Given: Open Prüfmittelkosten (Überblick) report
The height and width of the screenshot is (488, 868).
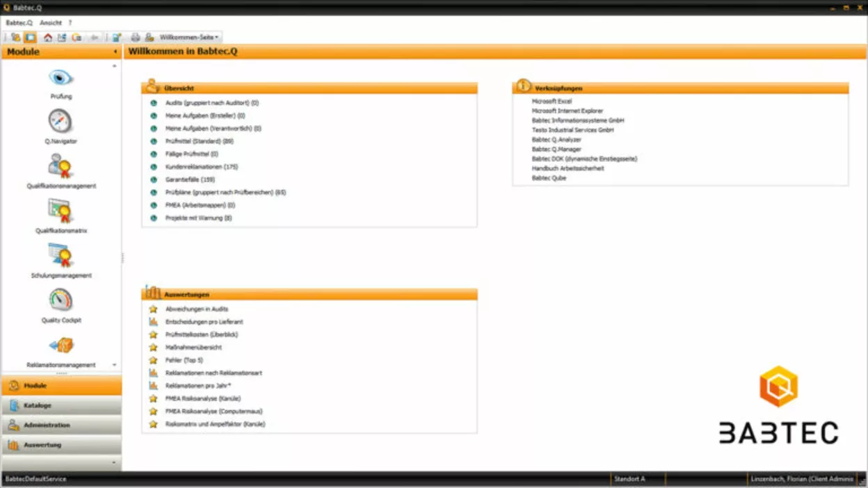Looking at the screenshot, I should click(x=203, y=334).
